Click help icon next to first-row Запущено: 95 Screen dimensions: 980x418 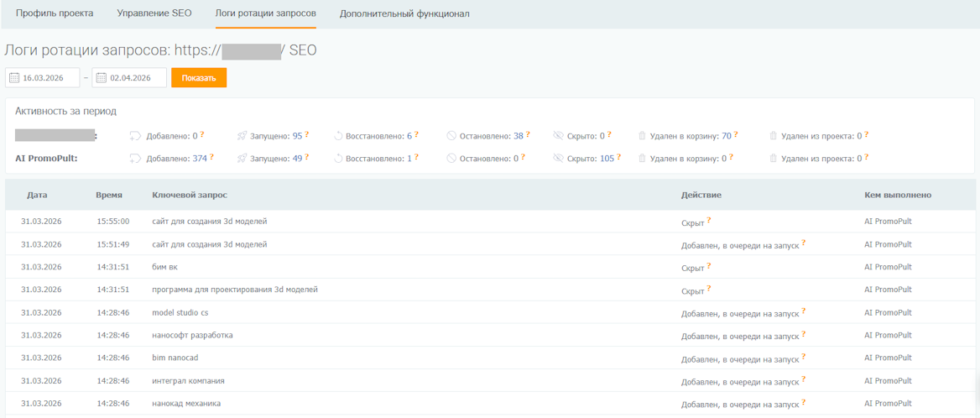[307, 134]
